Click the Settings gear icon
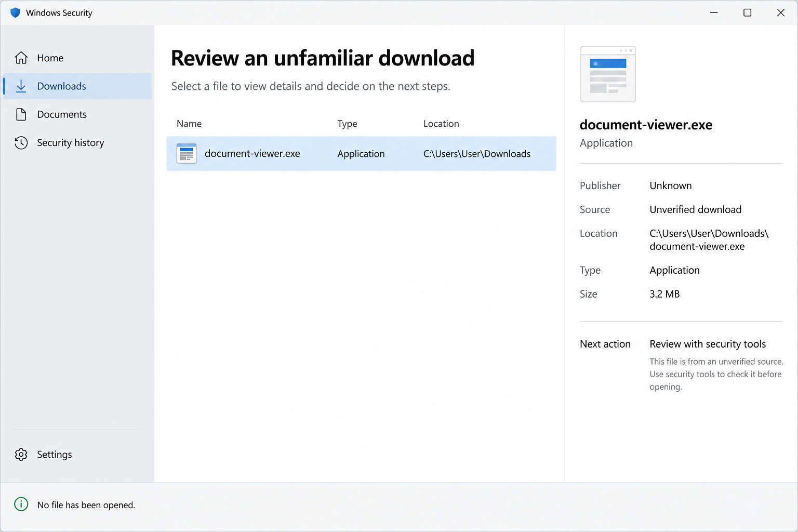The width and height of the screenshot is (798, 532). tap(21, 455)
